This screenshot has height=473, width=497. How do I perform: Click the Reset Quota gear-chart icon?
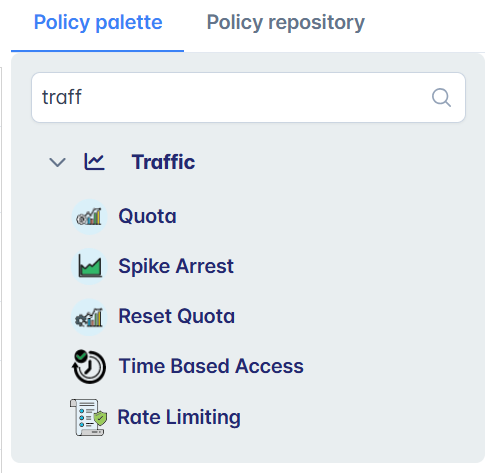89,317
